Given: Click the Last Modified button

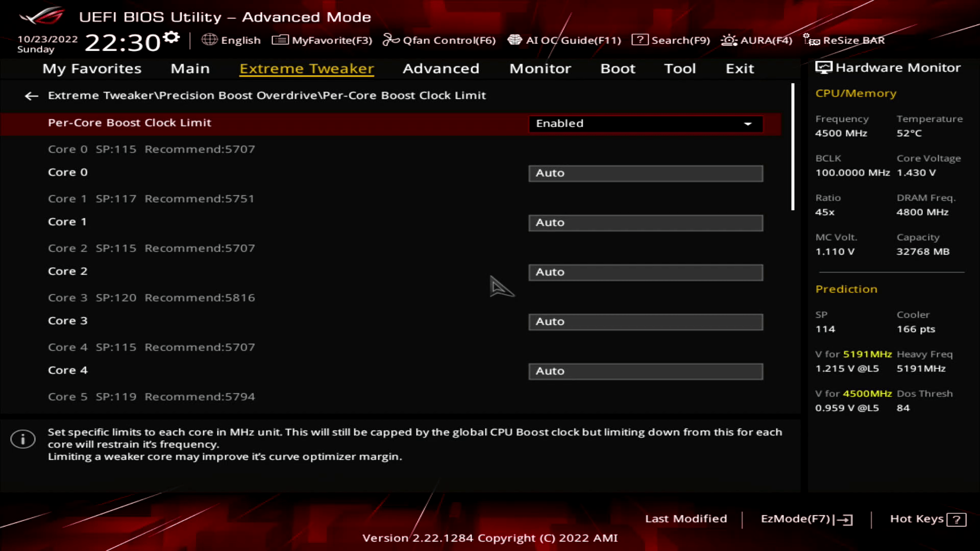Looking at the screenshot, I should pos(685,519).
